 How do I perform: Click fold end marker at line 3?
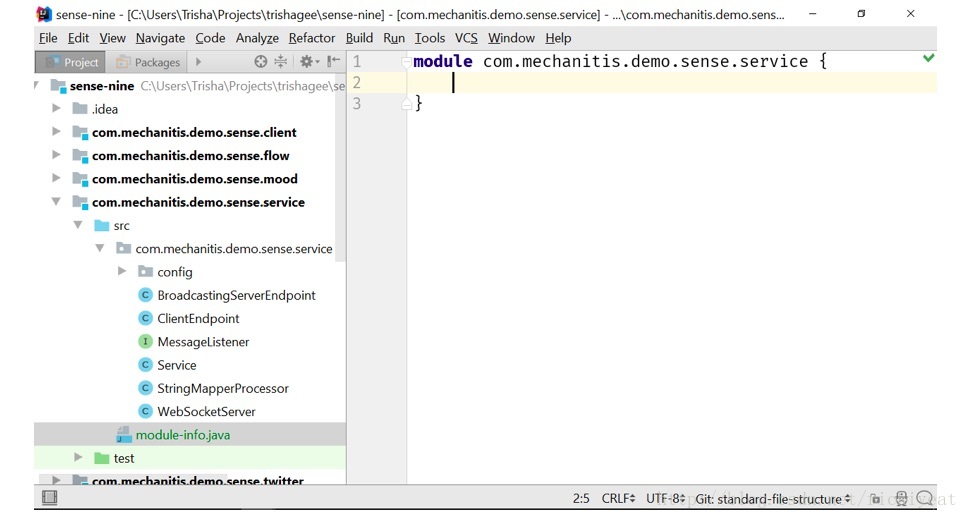(406, 104)
